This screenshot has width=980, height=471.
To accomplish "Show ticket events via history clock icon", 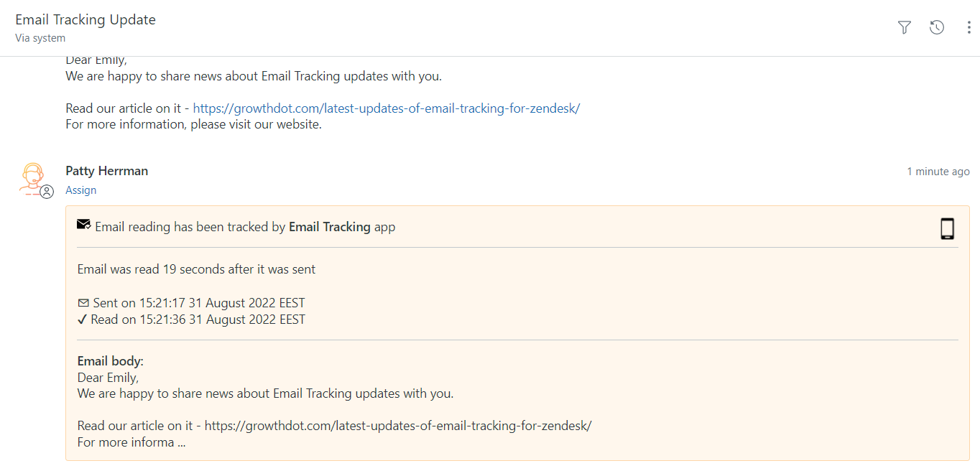I will pyautogui.click(x=937, y=27).
